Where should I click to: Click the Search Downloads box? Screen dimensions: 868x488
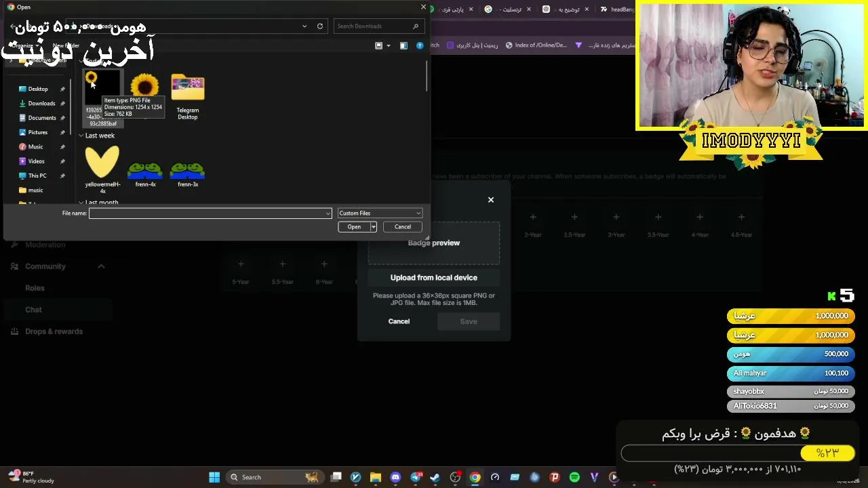pos(379,26)
